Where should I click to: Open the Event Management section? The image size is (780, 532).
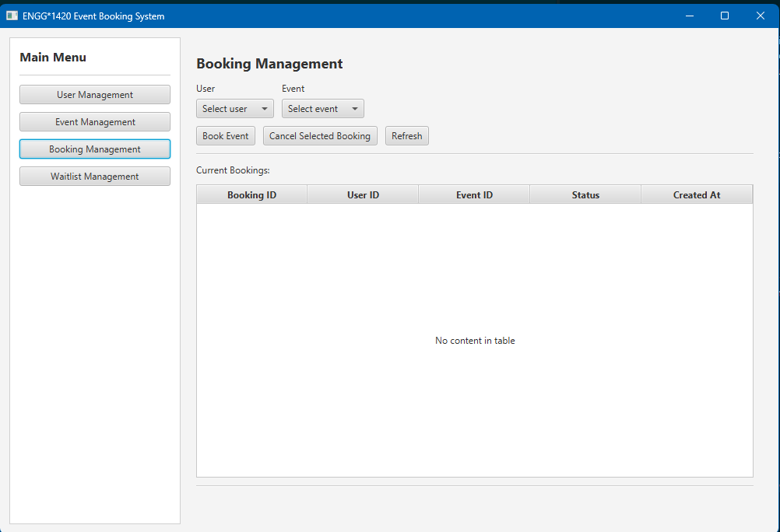tap(94, 122)
